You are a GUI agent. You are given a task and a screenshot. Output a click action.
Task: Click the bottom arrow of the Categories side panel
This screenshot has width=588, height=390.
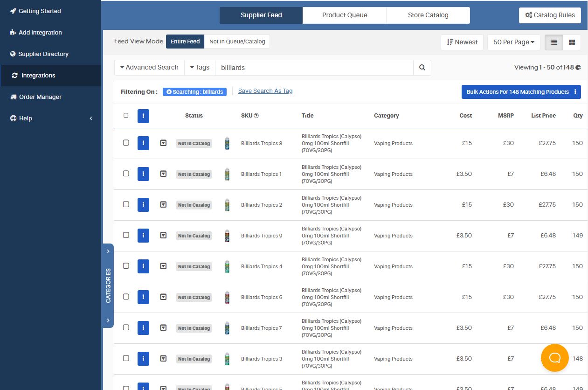[108, 320]
